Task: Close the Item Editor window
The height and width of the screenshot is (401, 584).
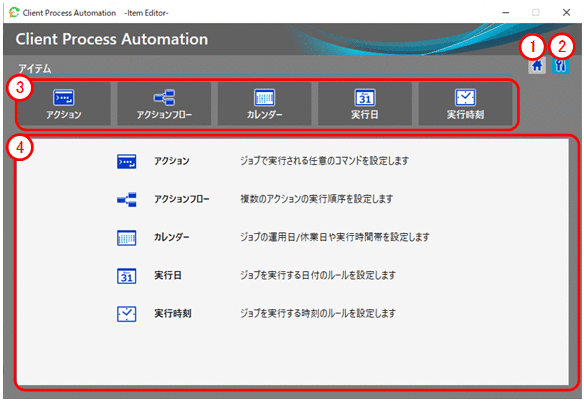Action: click(x=566, y=13)
